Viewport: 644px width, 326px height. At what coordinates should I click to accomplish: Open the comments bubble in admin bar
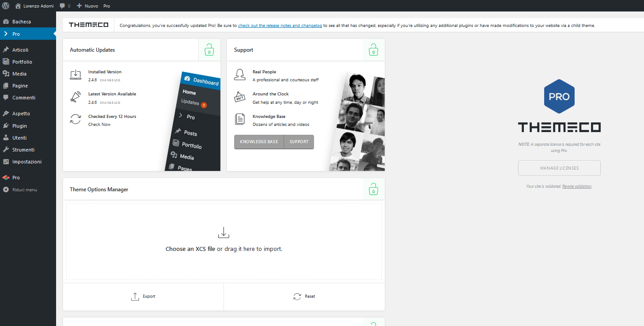tap(64, 6)
